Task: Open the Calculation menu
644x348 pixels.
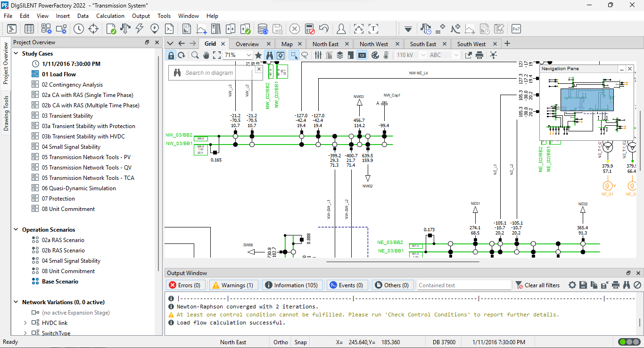Action: pyautogui.click(x=110, y=16)
